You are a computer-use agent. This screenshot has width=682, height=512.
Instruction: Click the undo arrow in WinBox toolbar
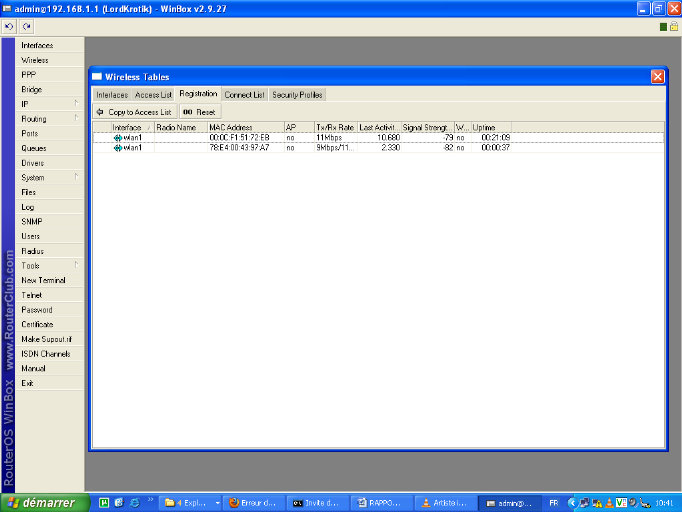[x=9, y=27]
